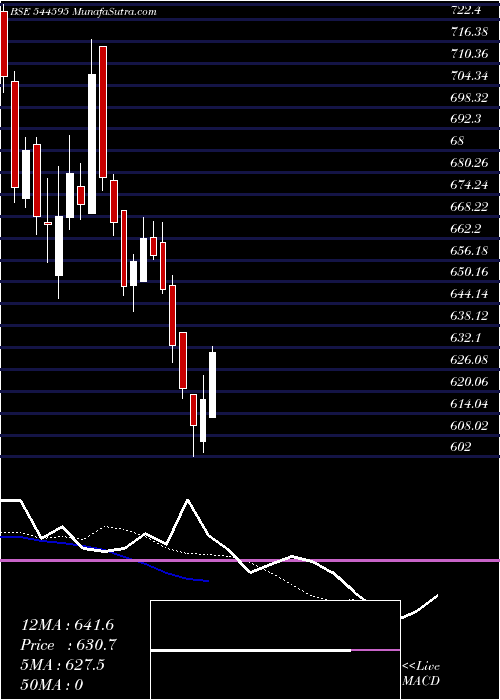Image resolution: width=500 pixels, height=700 pixels.
Task: Select the 716.38 price axis label
Action: pos(468,32)
